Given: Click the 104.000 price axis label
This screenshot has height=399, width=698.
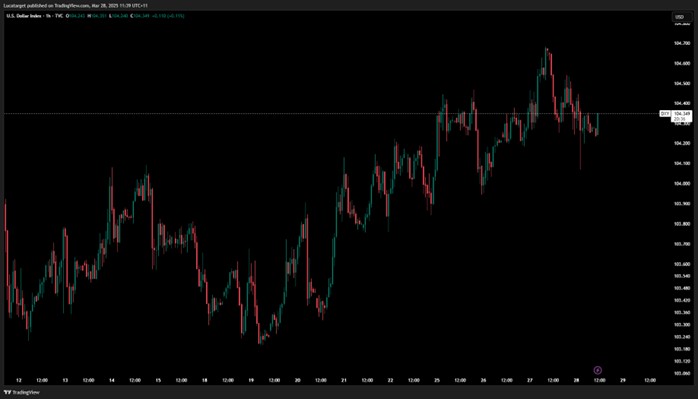Looking at the screenshot, I should [x=682, y=184].
